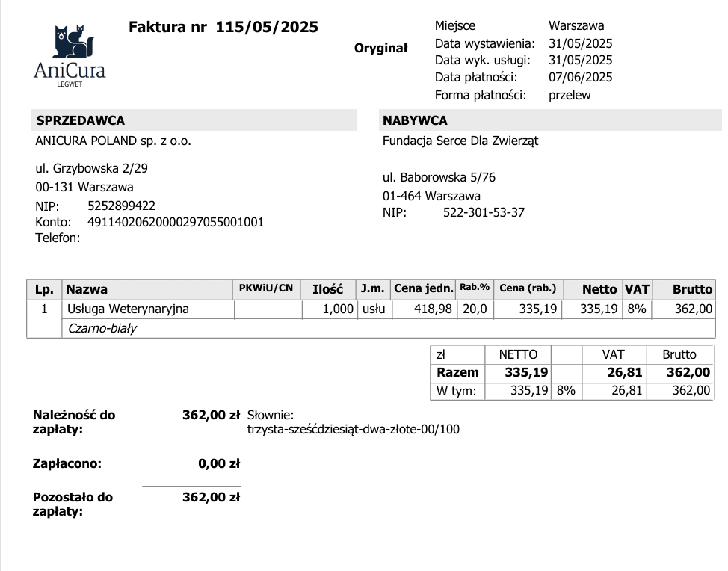Click the Nazwa column header
This screenshot has width=728, height=571.
click(x=87, y=289)
